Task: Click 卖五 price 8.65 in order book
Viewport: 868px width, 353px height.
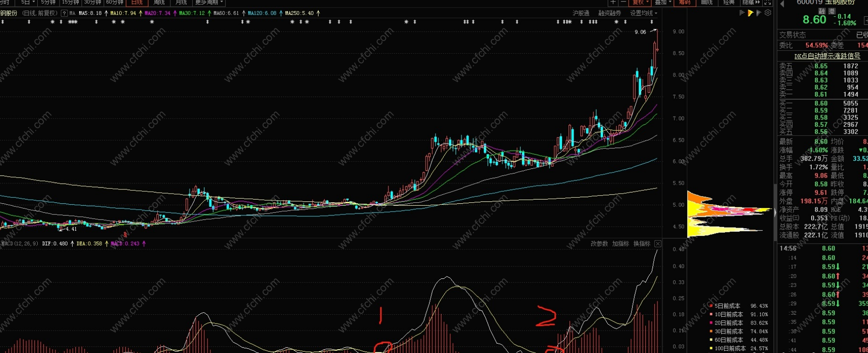Action: [821, 66]
